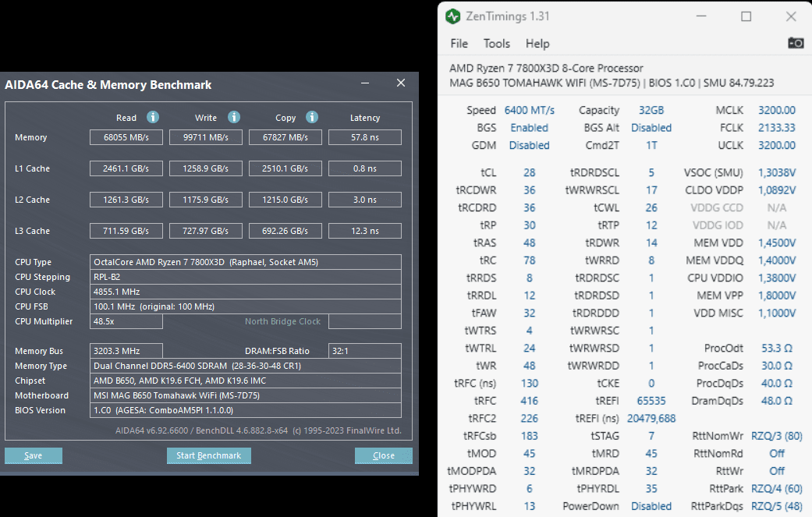Click the BGS Alt Disabled value
The width and height of the screenshot is (812, 517).
pyautogui.click(x=651, y=128)
